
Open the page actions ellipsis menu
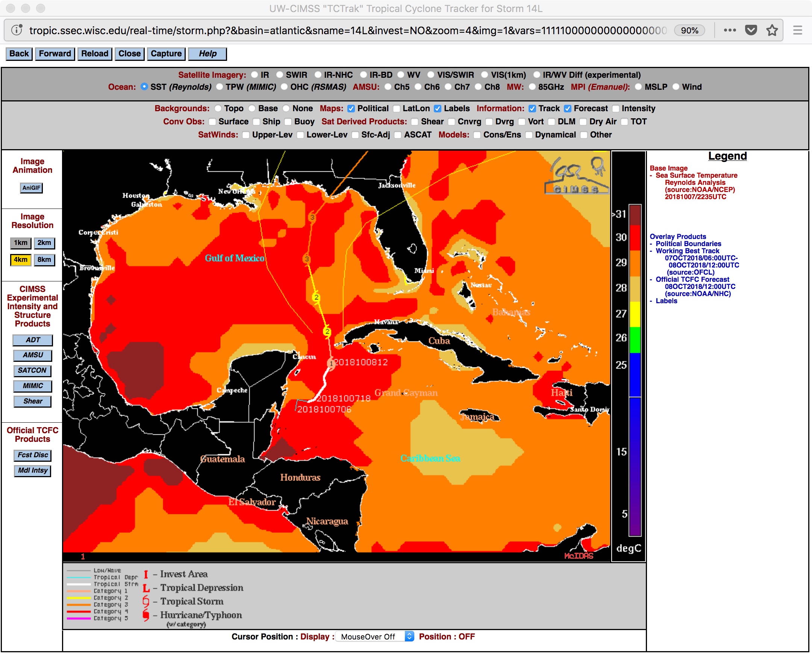coord(730,30)
